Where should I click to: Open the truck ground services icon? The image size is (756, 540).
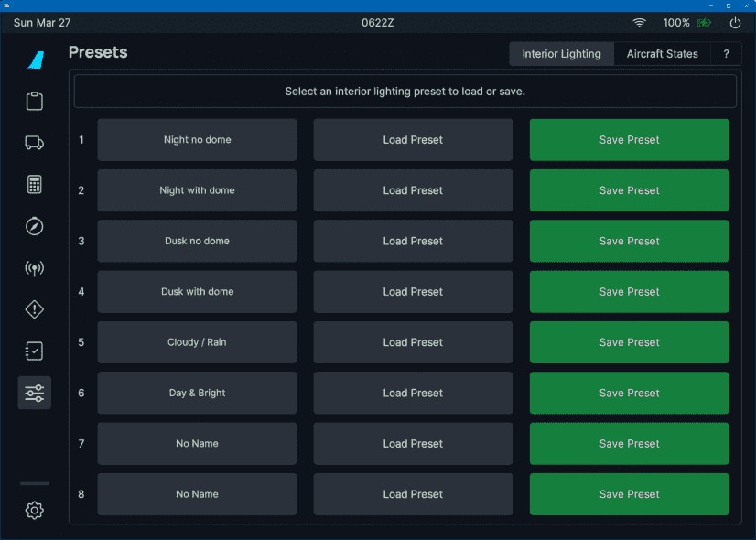click(35, 143)
